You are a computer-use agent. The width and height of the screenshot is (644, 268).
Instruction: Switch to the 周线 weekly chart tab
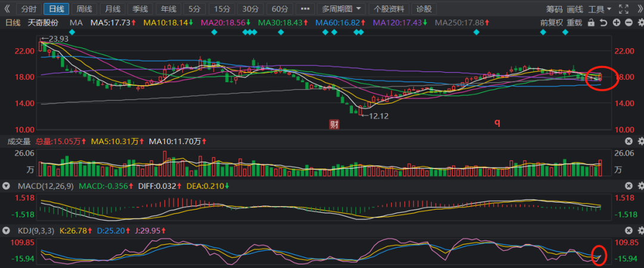(84, 9)
